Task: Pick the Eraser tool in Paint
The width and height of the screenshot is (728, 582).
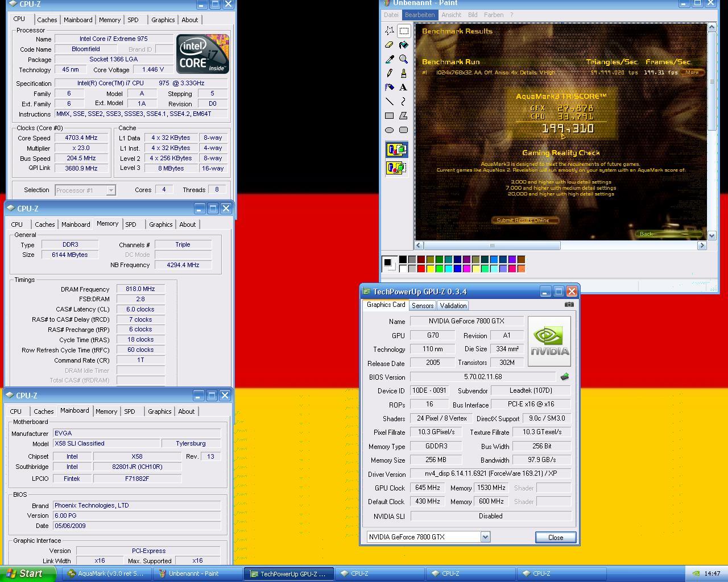Action: [x=390, y=45]
